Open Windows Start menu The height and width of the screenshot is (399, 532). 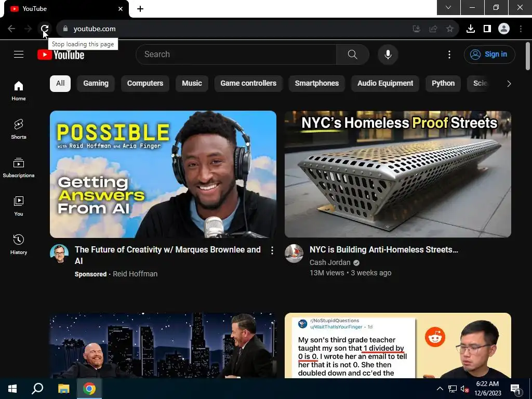(12, 389)
